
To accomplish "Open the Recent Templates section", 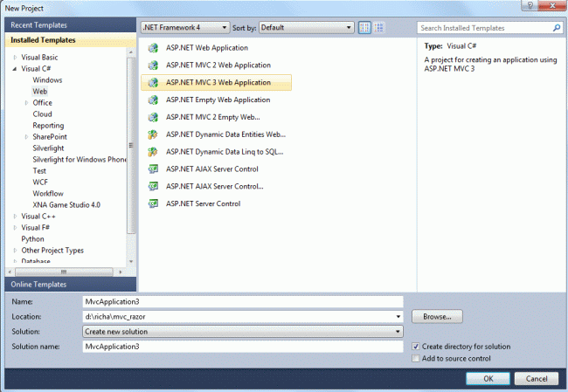I will (71, 25).
